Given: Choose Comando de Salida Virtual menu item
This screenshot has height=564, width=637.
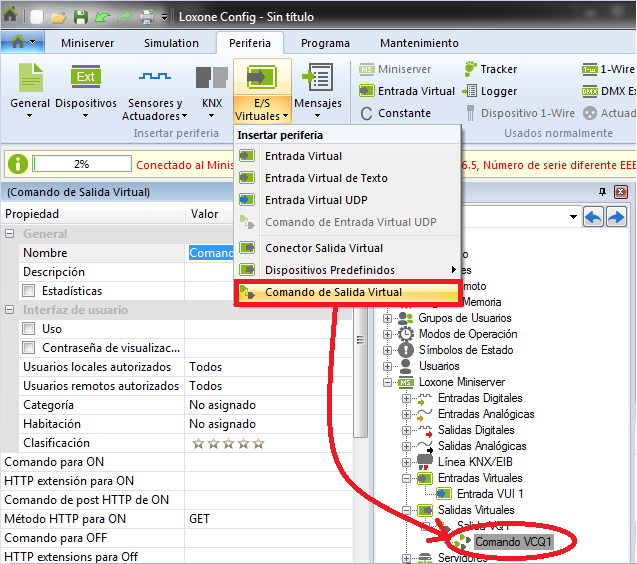Looking at the screenshot, I should (348, 292).
